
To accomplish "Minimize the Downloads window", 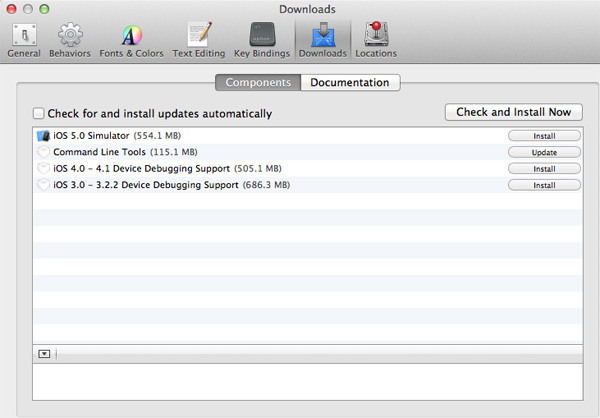I will click(x=28, y=9).
